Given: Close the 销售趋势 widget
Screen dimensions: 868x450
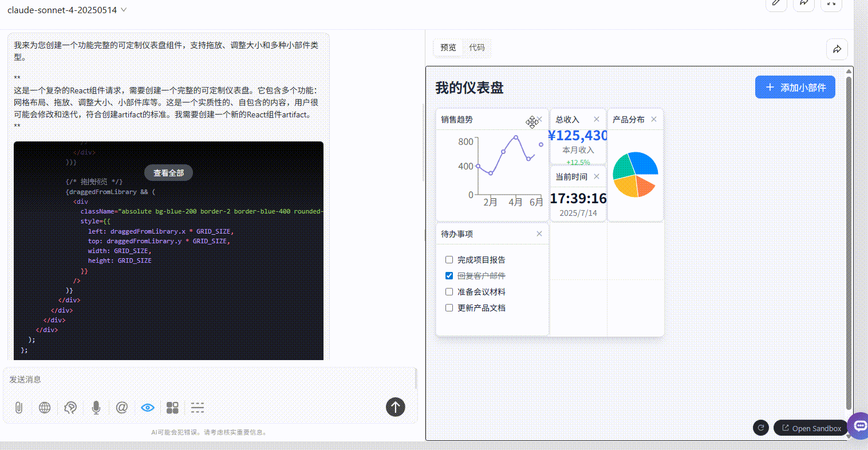Looking at the screenshot, I should click(539, 119).
